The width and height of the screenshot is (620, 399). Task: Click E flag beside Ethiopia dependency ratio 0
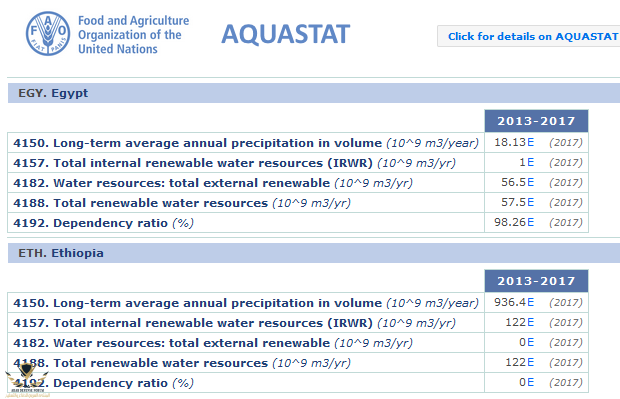[x=530, y=382]
